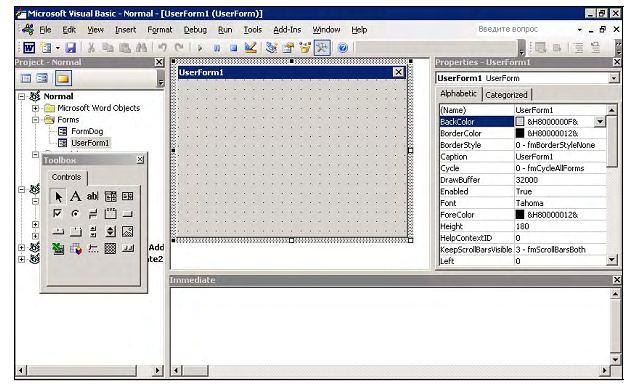Open the Properties Window toolbar icon
This screenshot has width=632, height=389.
point(288,48)
